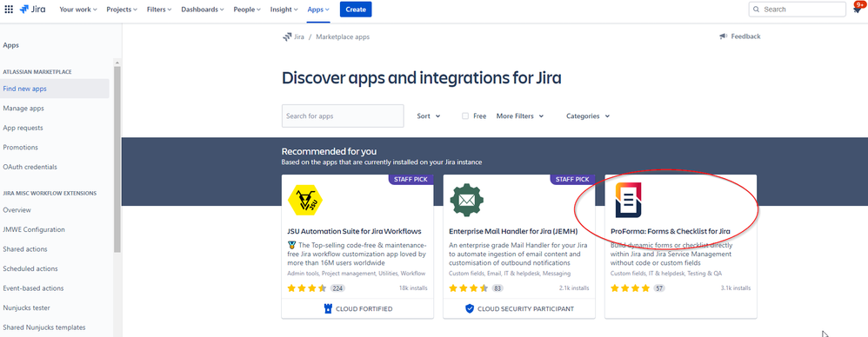This screenshot has width=868, height=337.
Task: Click the 2.1k installs text
Action: [574, 288]
